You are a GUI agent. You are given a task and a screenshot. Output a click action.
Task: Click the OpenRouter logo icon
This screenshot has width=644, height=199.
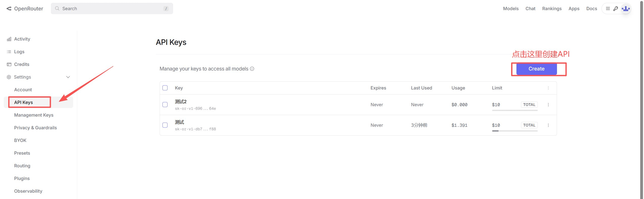[x=9, y=9]
